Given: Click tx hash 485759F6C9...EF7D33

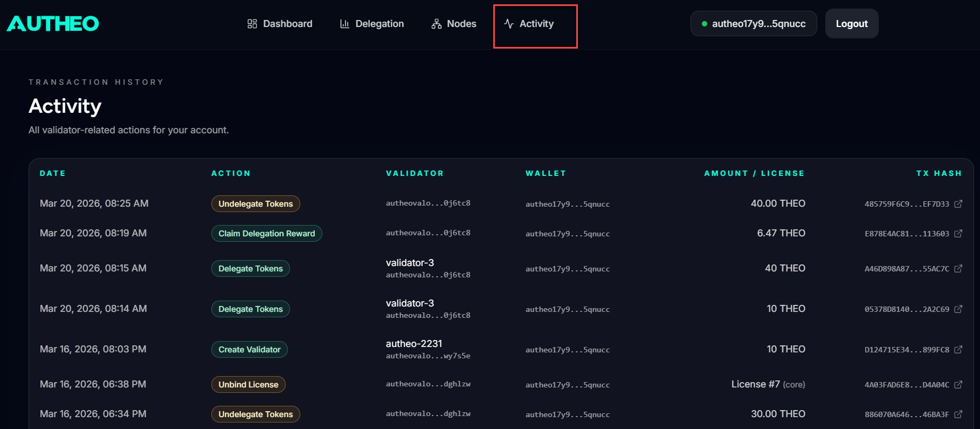Looking at the screenshot, I should coord(907,204).
